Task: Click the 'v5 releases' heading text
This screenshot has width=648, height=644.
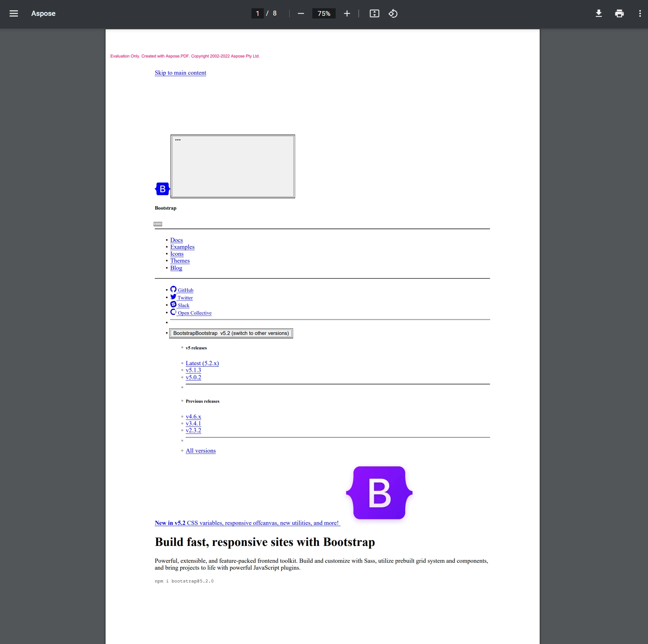Action: click(x=196, y=348)
